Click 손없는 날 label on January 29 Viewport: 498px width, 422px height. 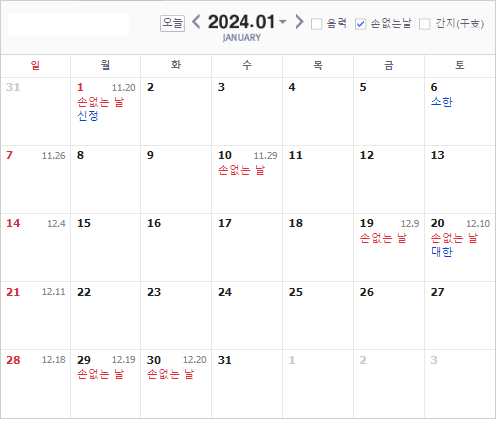[x=100, y=374]
